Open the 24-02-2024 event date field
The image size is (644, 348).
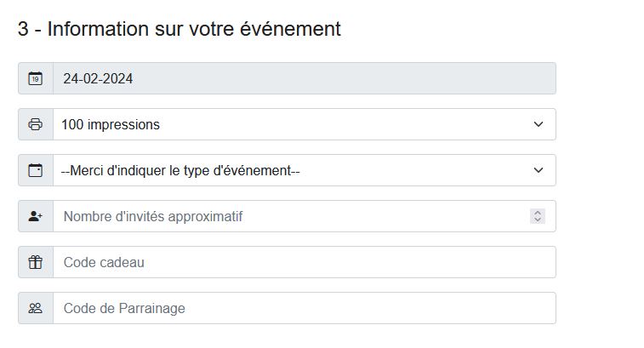(x=305, y=78)
